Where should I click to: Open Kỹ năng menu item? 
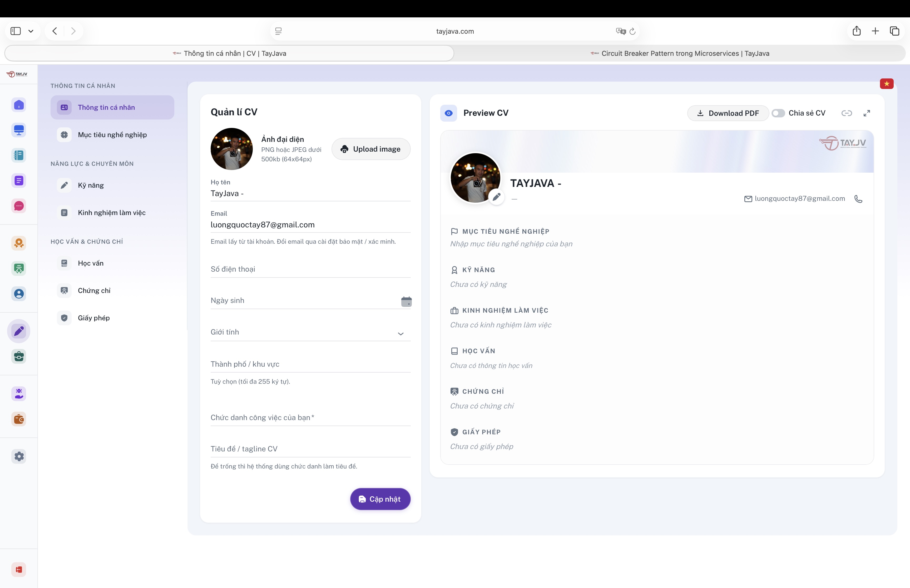pos(112,185)
